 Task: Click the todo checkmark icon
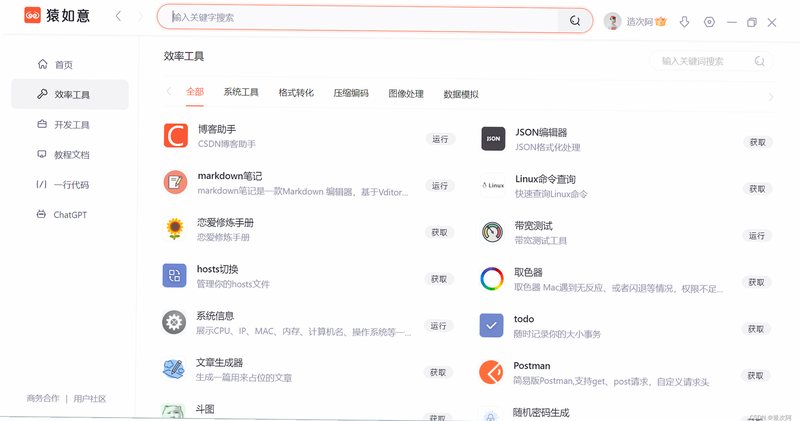(491, 326)
